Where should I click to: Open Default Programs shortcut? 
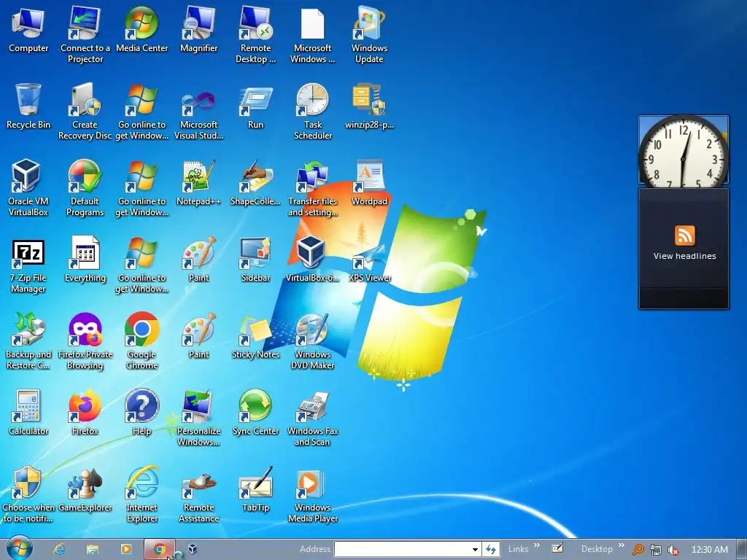(x=85, y=187)
